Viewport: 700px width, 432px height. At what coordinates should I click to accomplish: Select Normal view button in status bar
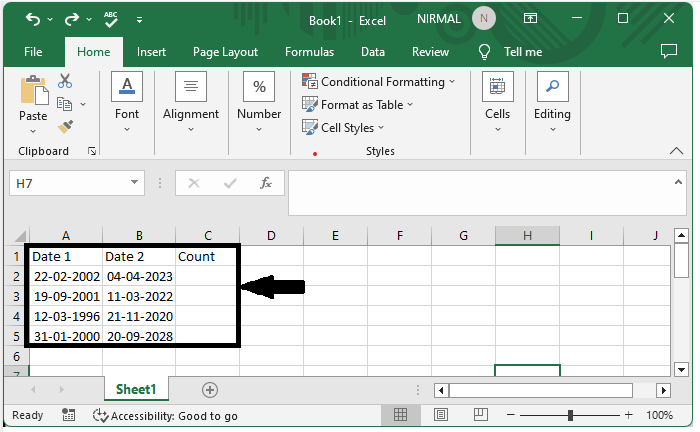pyautogui.click(x=400, y=415)
